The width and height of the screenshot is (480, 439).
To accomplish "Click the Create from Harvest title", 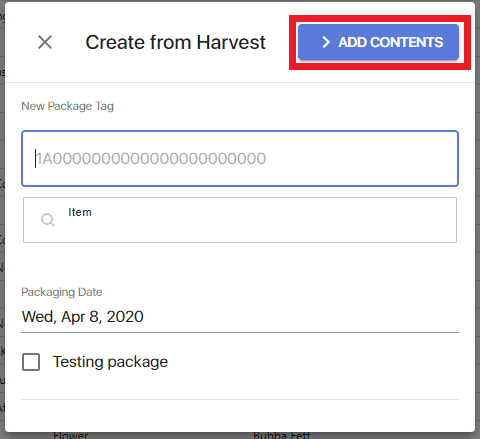I will click(x=175, y=42).
